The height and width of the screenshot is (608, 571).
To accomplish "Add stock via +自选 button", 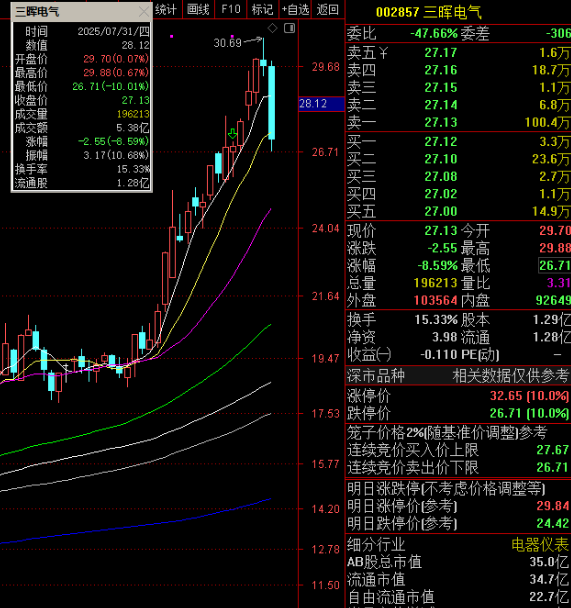I will 295,9.
